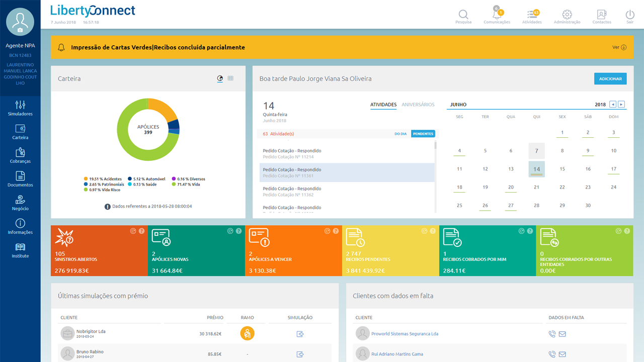Open Proworld Sistemas Seguranca Lda client link
This screenshot has width=644, height=362.
[x=405, y=334]
